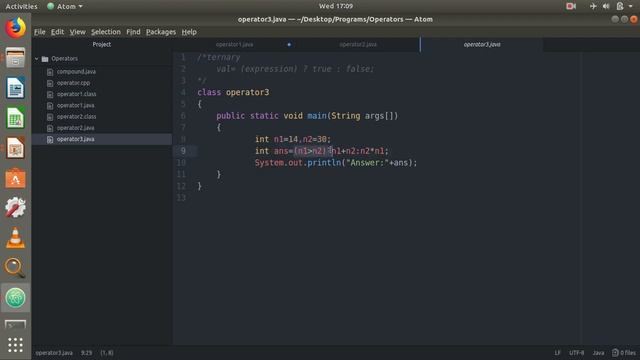
Task: Click the cursor position 9:29 in status bar
Action: (86, 353)
